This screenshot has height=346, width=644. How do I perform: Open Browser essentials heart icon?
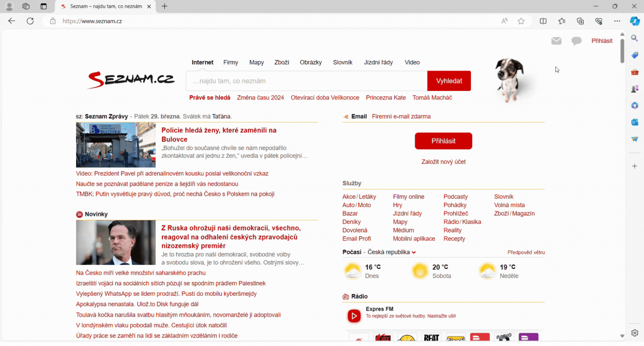pos(599,21)
